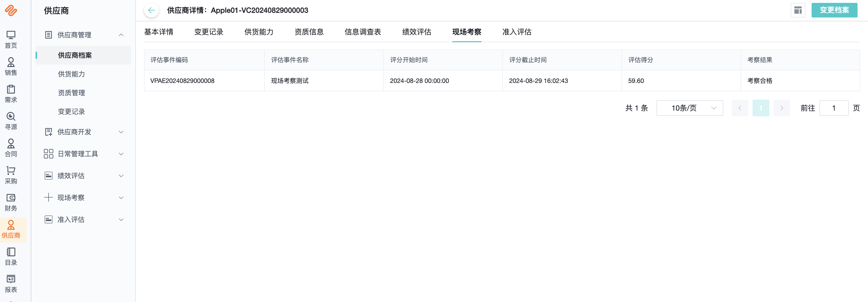Screen dimensions: 868x302
Task: Click the 变更档案 button
Action: pyautogui.click(x=834, y=10)
